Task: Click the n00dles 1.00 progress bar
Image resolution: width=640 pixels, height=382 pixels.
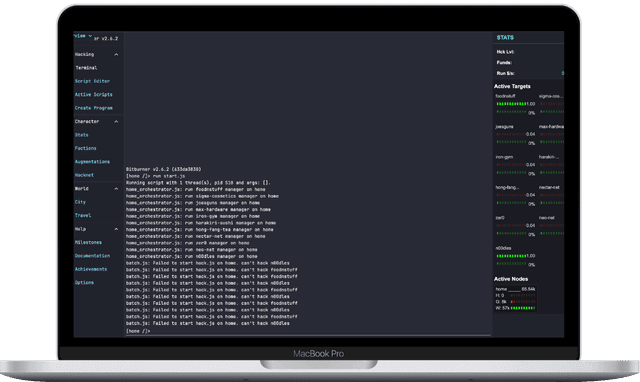Action: [x=511, y=256]
